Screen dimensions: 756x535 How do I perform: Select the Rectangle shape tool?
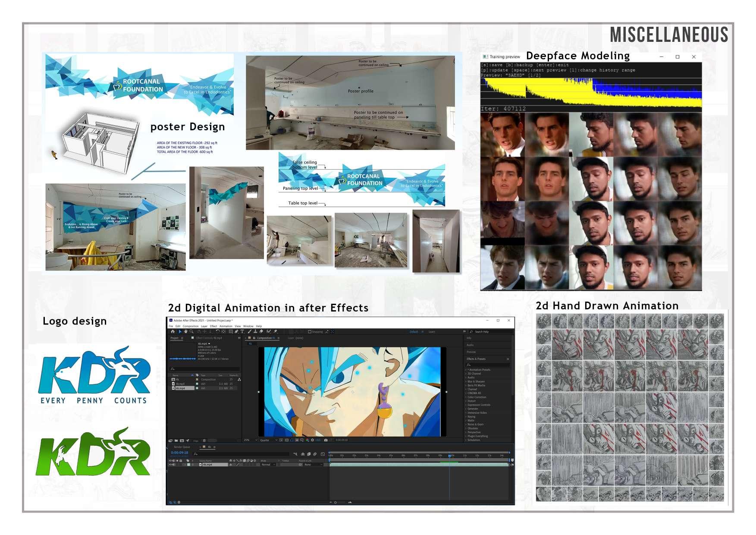(231, 332)
